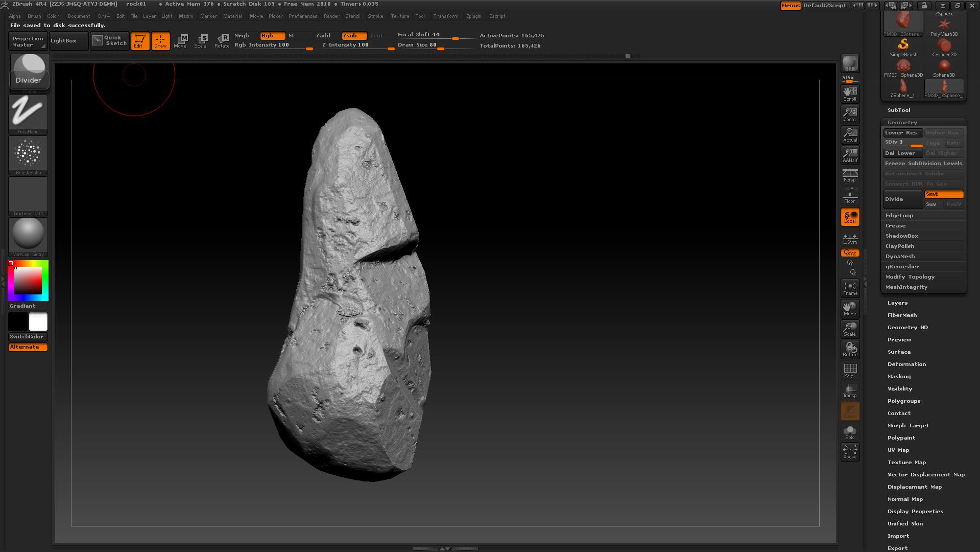Expand the Polygroups section
This screenshot has height=552, width=980.
903,401
